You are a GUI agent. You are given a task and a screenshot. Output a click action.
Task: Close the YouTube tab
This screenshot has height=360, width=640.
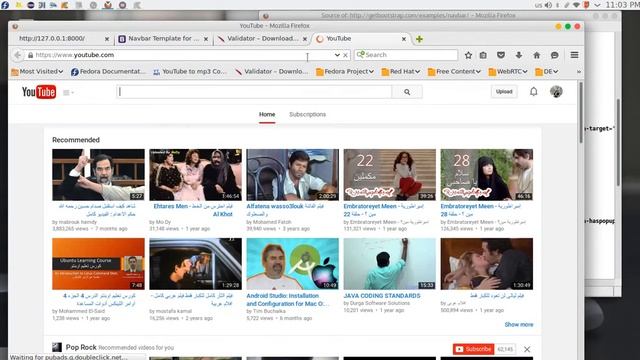pos(404,39)
